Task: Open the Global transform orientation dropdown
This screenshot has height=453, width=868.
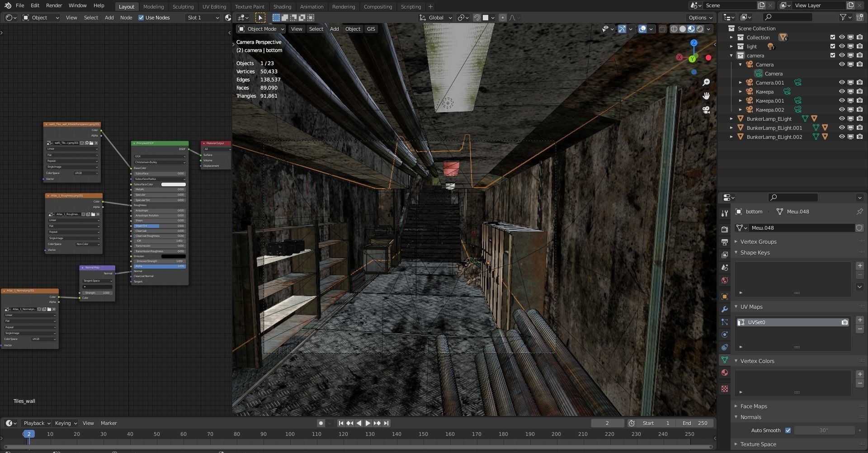Action: tap(436, 18)
